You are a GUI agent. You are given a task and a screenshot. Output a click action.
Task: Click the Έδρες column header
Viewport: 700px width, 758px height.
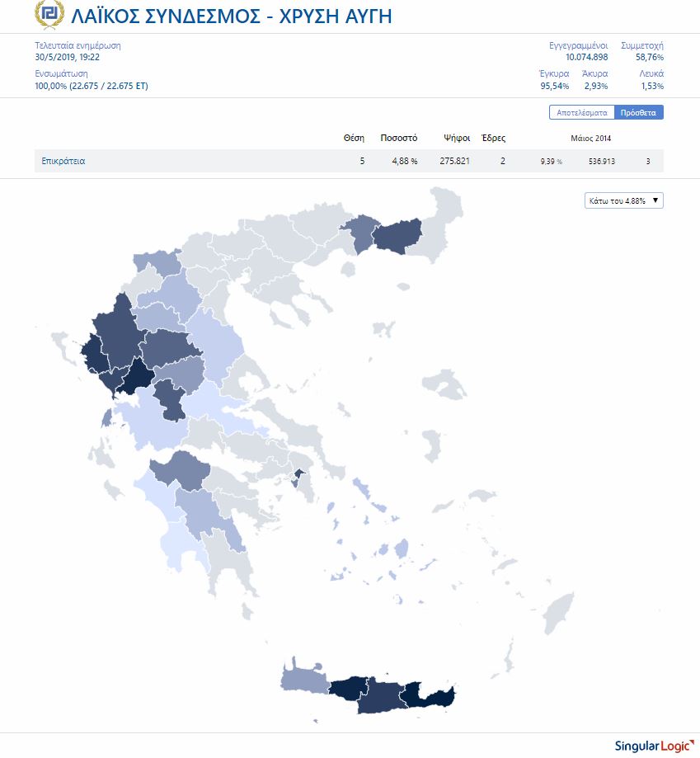493,138
